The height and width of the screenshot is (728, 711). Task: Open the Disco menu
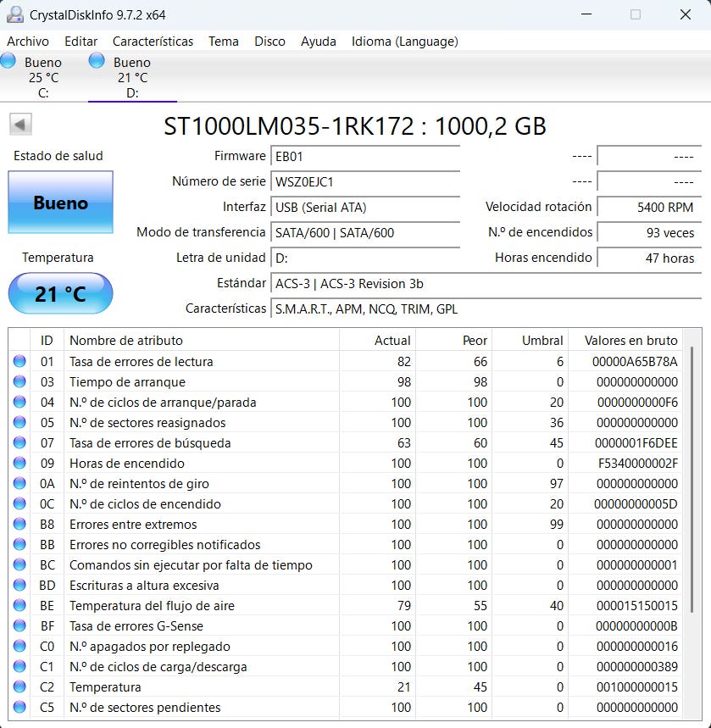pyautogui.click(x=269, y=41)
